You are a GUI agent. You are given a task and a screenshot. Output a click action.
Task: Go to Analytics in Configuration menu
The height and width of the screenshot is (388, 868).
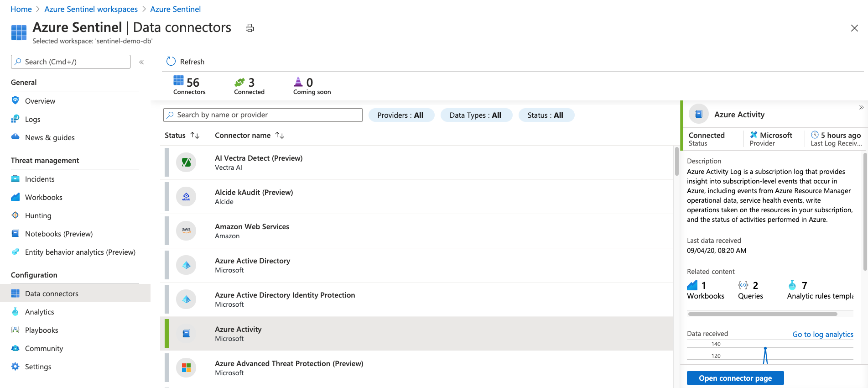pyautogui.click(x=40, y=312)
